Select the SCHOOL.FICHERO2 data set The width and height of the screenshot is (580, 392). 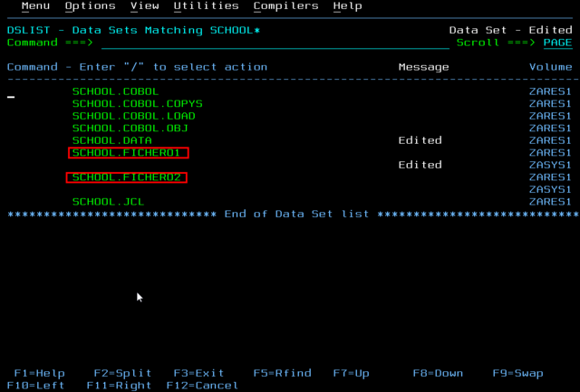tap(126, 177)
